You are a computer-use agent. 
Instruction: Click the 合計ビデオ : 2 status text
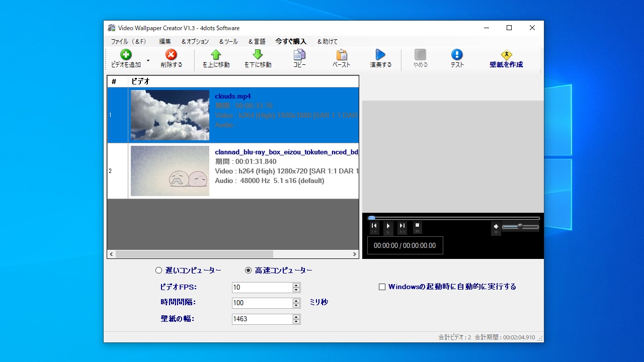pos(455,337)
